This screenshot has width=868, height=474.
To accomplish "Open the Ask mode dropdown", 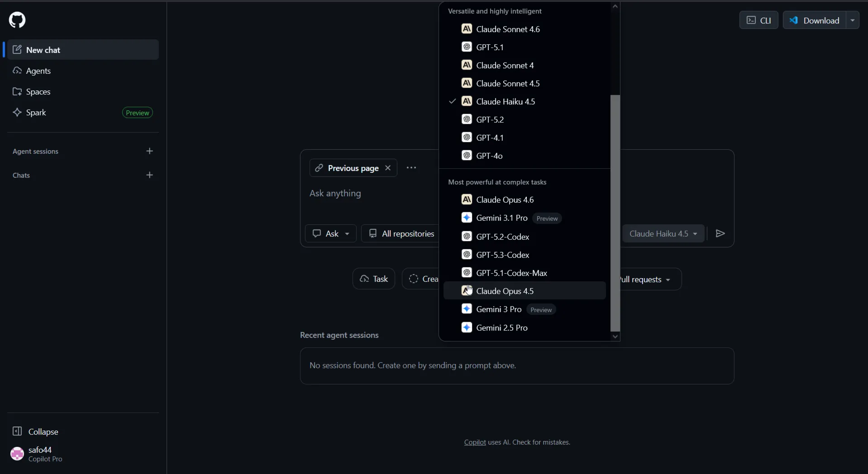I will (331, 233).
